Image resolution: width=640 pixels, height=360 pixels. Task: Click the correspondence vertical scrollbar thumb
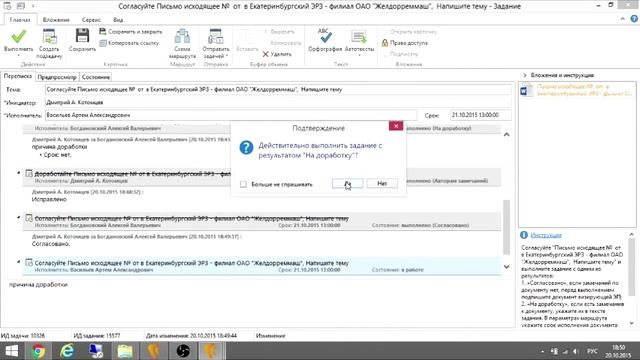(x=507, y=227)
